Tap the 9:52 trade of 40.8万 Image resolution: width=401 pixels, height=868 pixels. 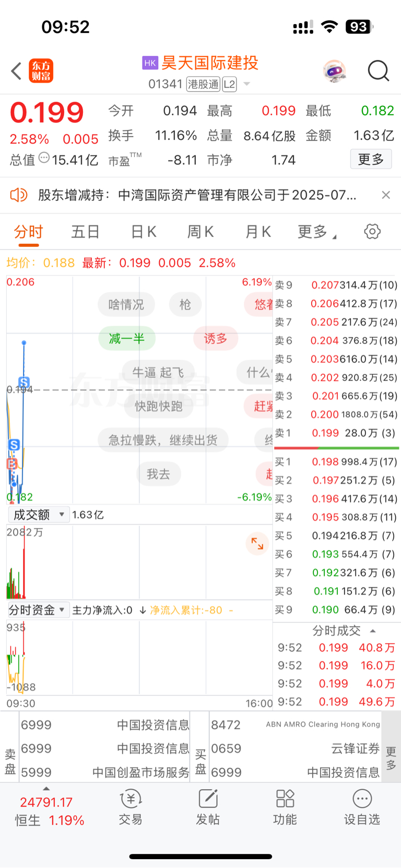(x=337, y=648)
